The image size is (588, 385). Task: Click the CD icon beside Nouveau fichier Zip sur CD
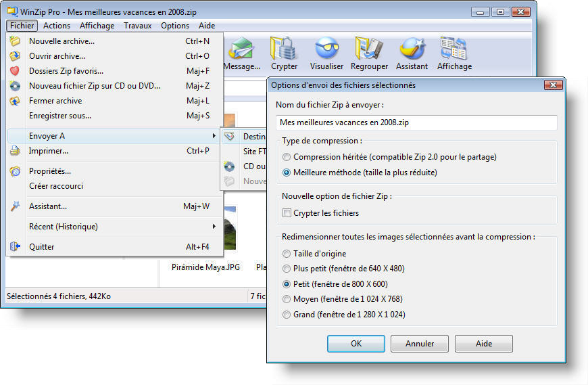click(15, 86)
